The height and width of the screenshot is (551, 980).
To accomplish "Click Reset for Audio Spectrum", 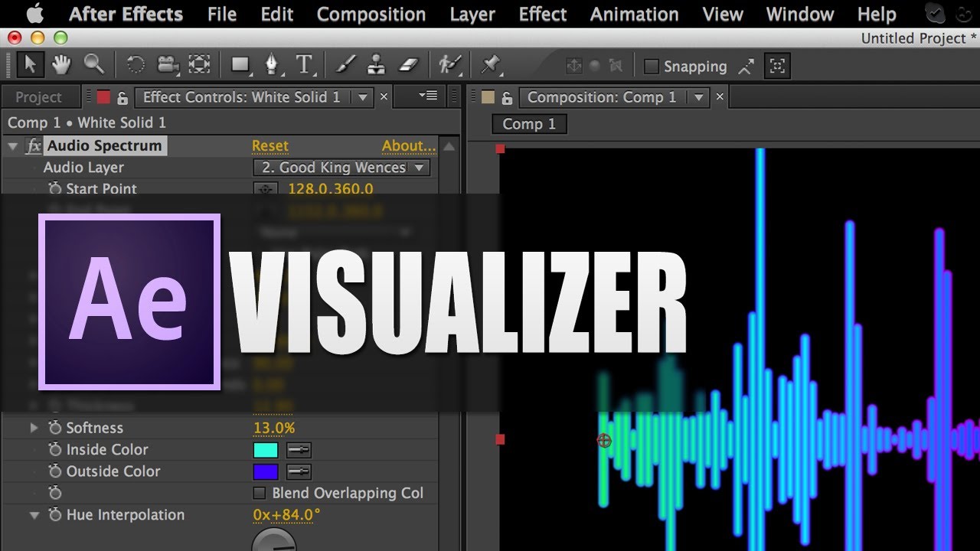I will (270, 145).
